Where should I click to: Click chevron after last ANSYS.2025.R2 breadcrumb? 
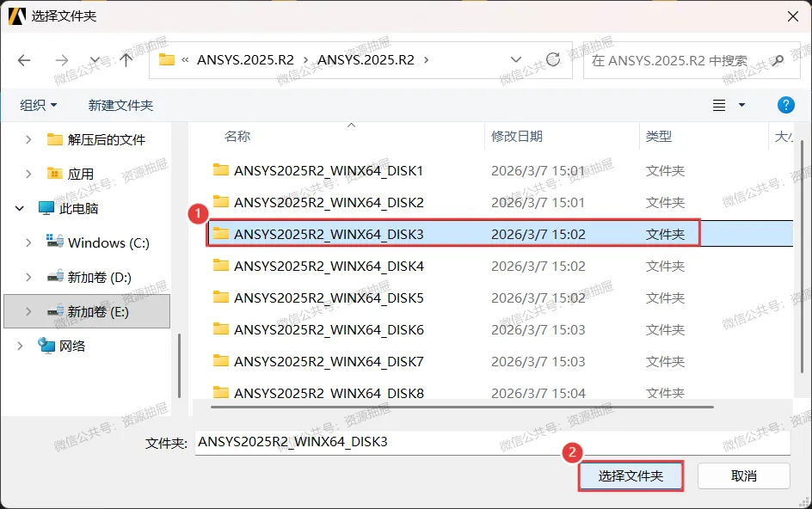426,60
